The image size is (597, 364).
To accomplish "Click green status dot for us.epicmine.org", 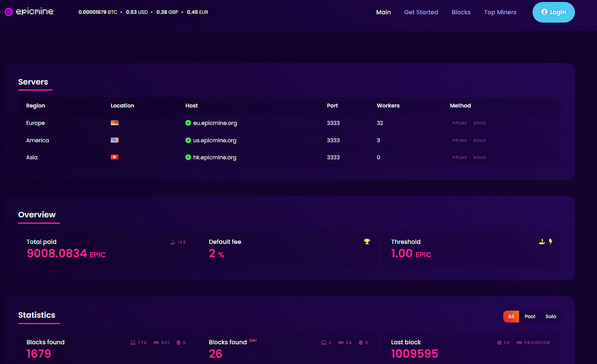I will (188, 140).
